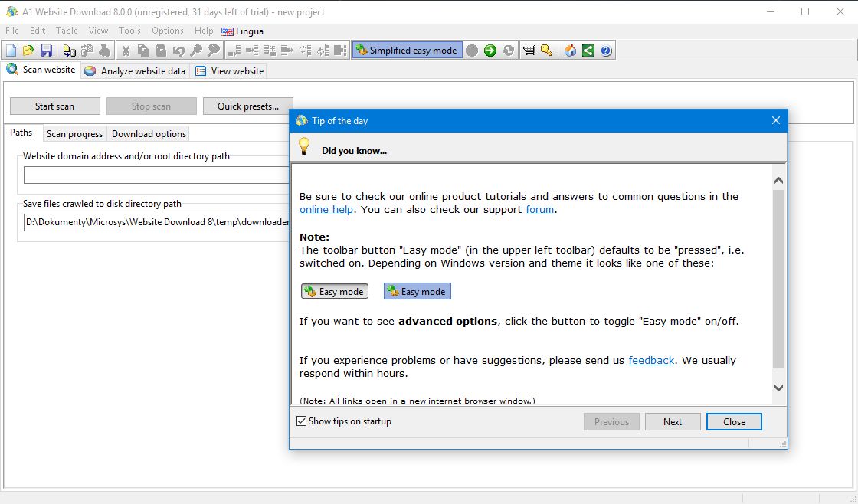This screenshot has width=858, height=504.
Task: Click the tip scrollbar up arrow
Action: pos(778,180)
